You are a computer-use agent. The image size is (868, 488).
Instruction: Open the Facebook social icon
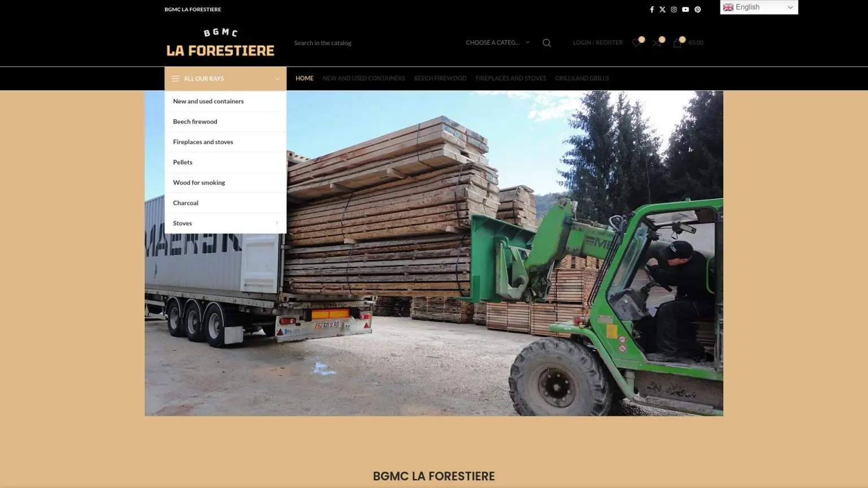(652, 10)
